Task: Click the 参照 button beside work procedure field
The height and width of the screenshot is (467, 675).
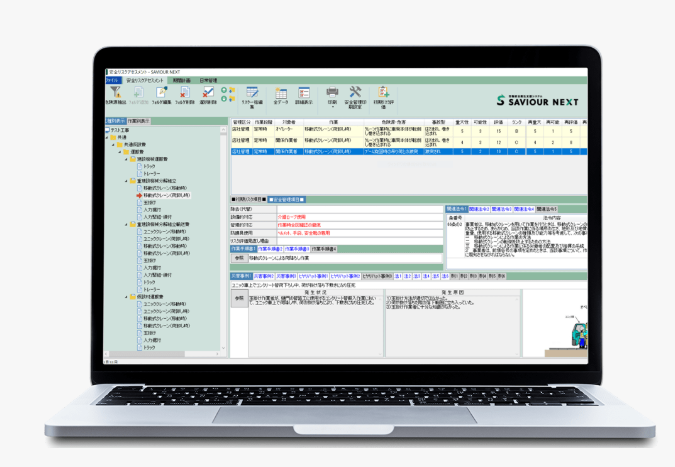Action: (239, 256)
